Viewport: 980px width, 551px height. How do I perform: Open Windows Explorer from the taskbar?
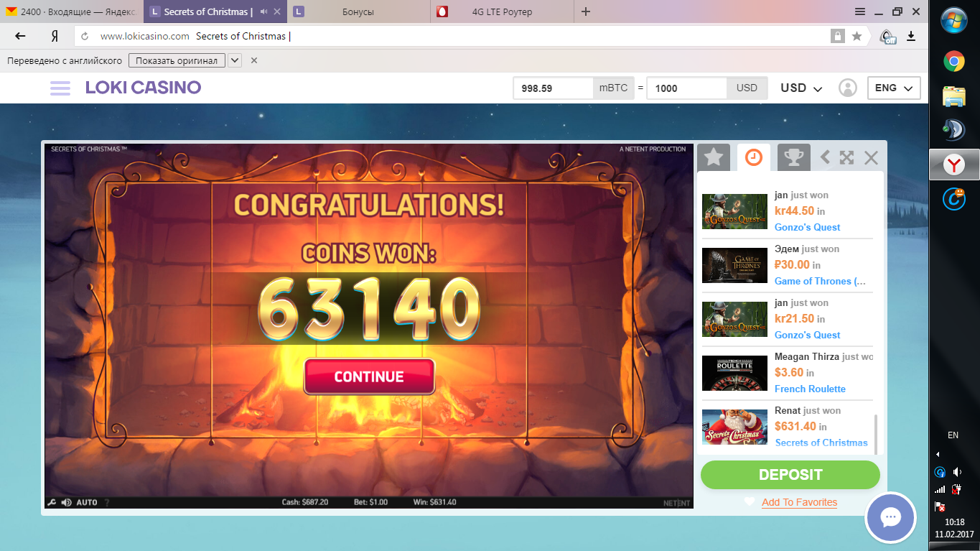(x=954, y=95)
